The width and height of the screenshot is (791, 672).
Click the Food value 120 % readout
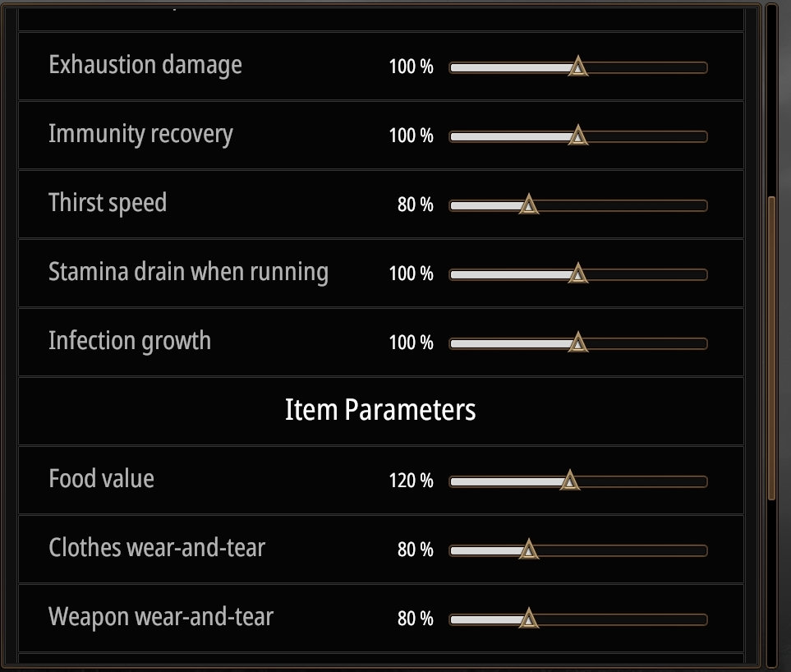click(x=412, y=481)
